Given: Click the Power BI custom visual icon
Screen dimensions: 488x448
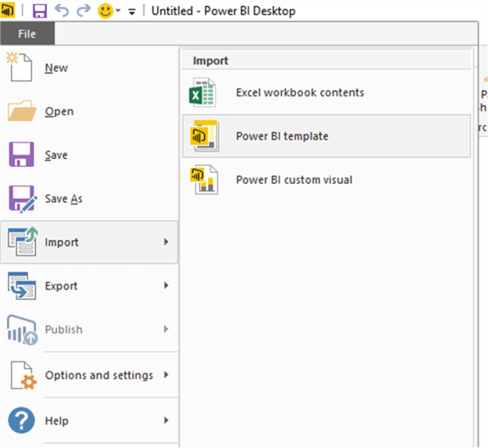Looking at the screenshot, I should pyautogui.click(x=204, y=180).
